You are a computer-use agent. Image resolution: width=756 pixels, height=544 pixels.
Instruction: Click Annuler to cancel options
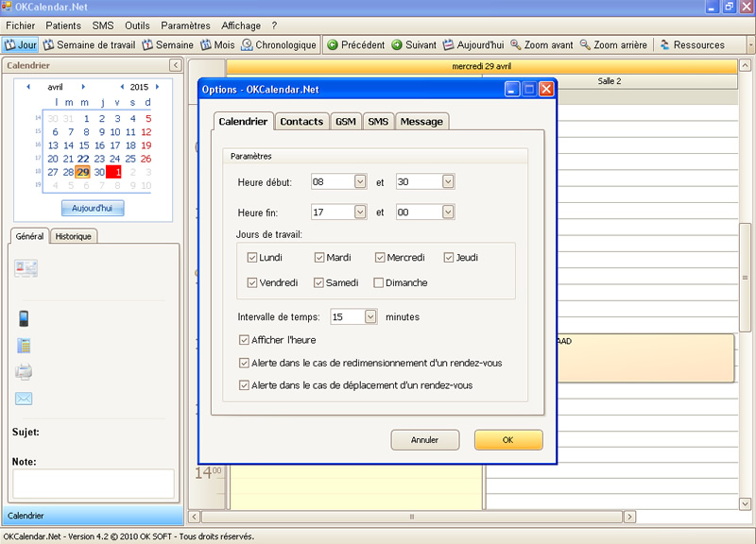tap(424, 440)
